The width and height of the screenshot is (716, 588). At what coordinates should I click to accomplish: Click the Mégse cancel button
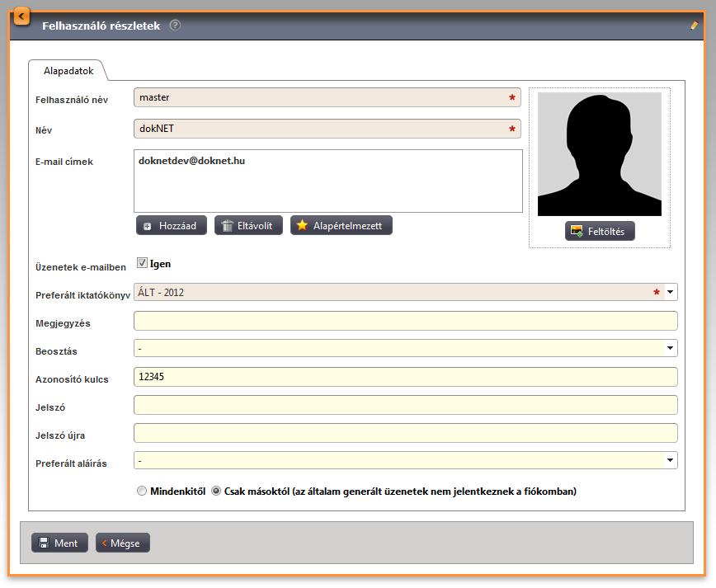pyautogui.click(x=122, y=543)
